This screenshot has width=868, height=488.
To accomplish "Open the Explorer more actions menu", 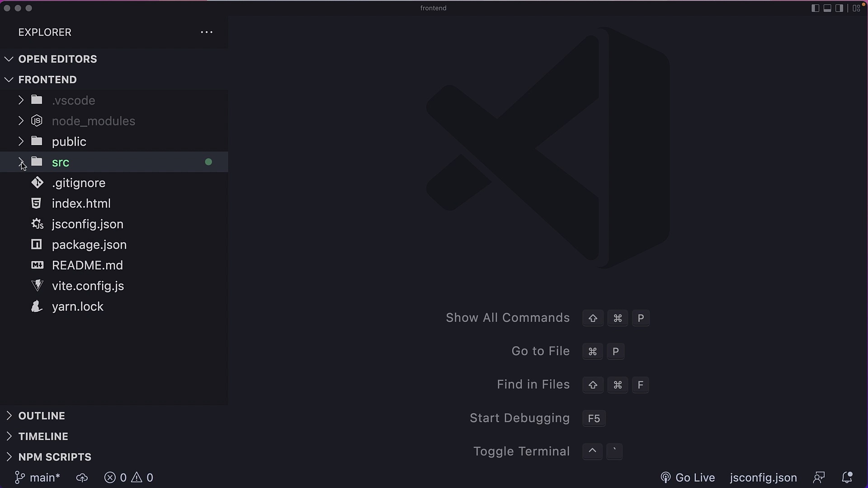I will pyautogui.click(x=207, y=32).
